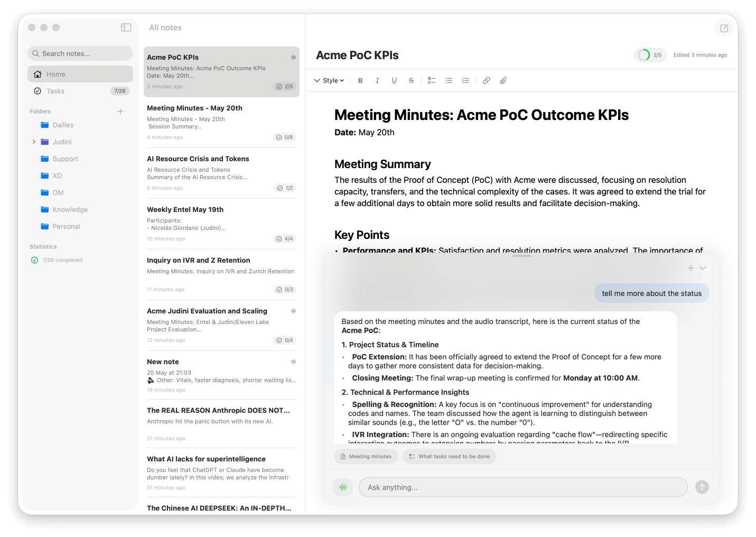Open the OM folder
This screenshot has width=756, height=537.
[58, 193]
